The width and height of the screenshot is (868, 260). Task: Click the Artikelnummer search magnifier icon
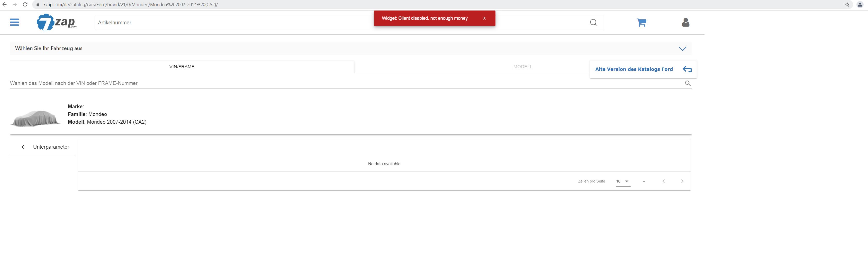(x=593, y=23)
